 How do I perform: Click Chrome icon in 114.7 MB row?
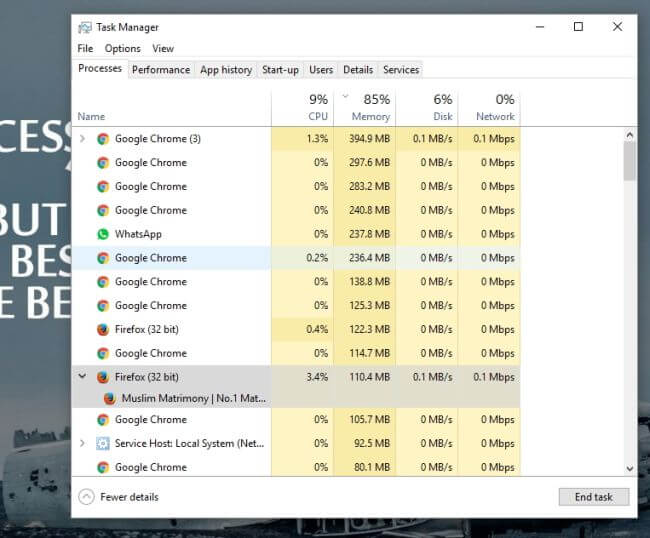click(x=103, y=353)
